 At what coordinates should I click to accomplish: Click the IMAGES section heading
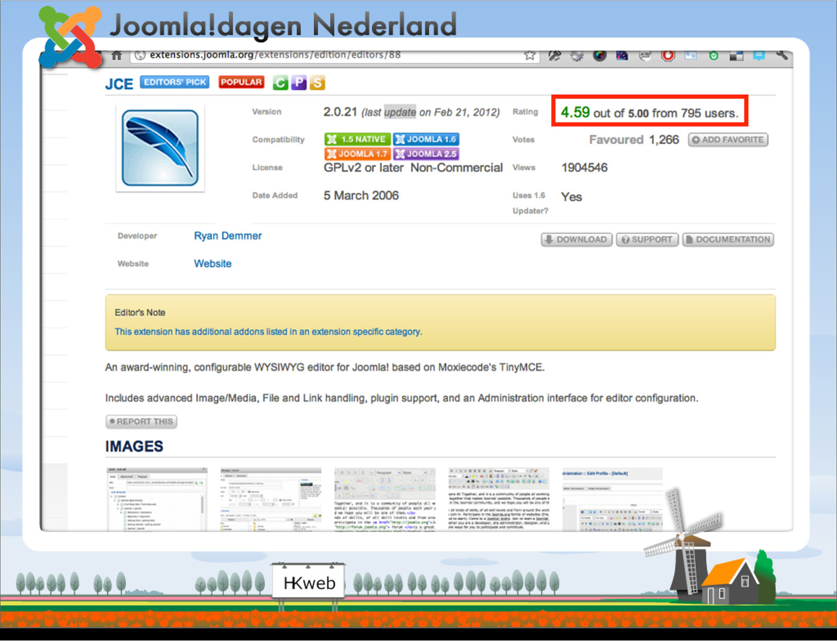[x=134, y=446]
